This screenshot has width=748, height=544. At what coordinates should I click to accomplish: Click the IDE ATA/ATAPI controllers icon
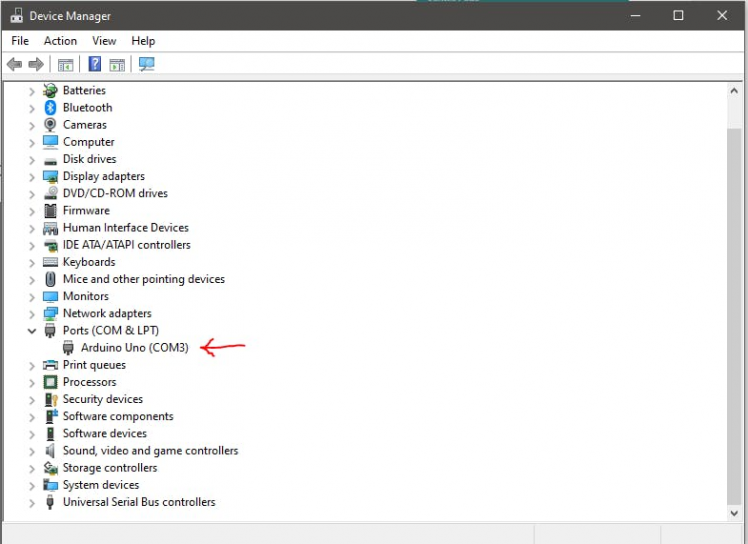(x=50, y=245)
